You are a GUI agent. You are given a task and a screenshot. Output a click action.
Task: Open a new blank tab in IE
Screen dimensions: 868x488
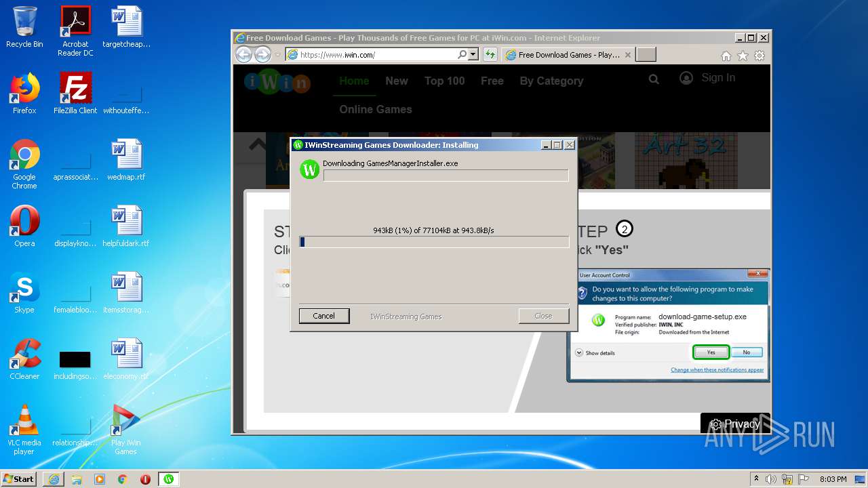(646, 55)
